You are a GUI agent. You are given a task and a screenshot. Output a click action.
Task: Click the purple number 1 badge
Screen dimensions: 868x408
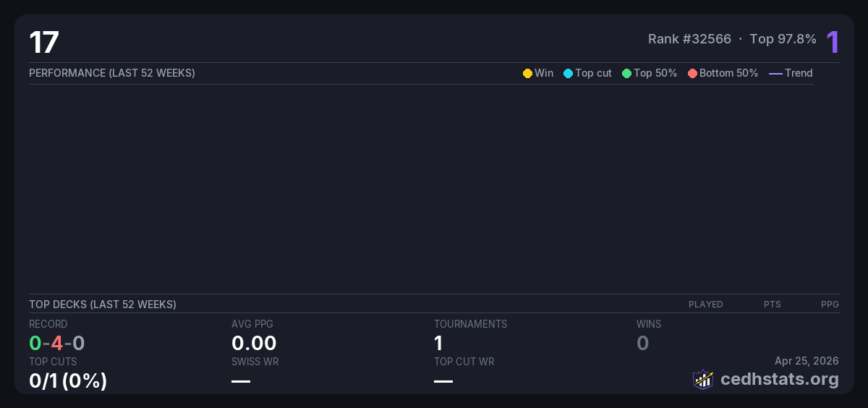(x=833, y=42)
